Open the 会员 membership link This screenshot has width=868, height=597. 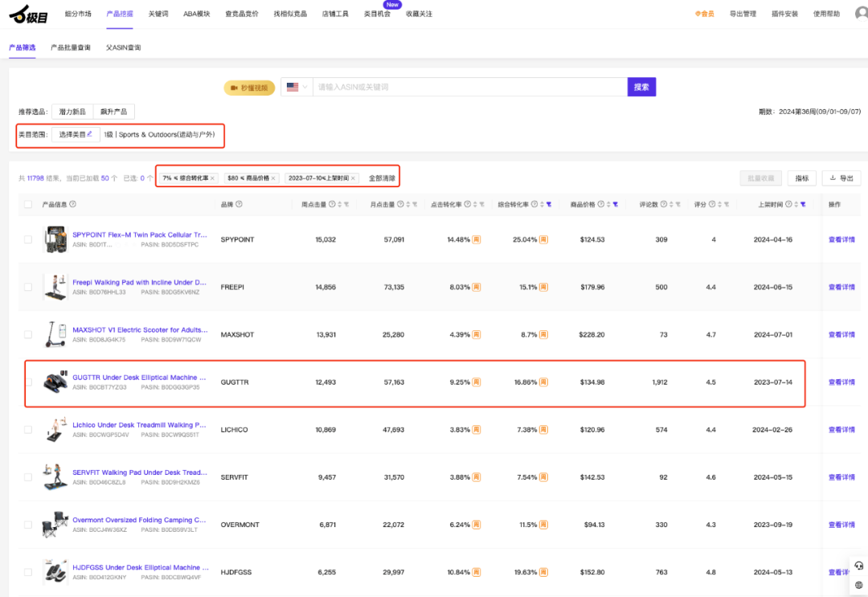point(705,14)
